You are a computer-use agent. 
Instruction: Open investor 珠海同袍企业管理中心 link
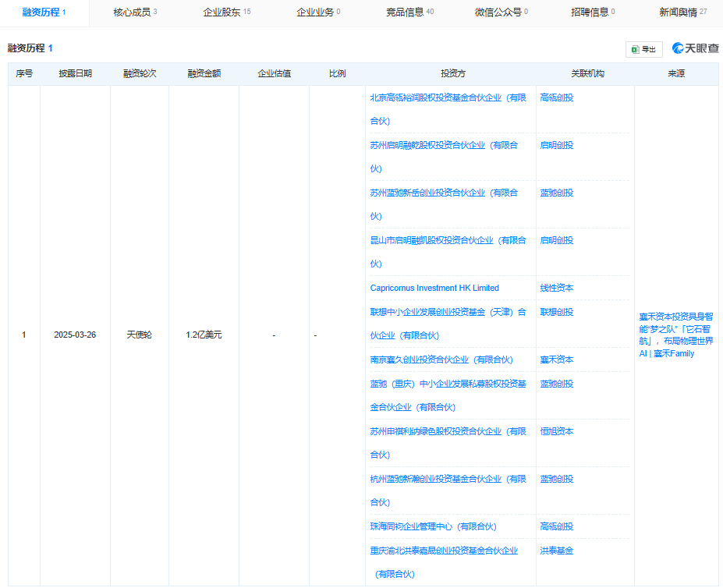(433, 526)
